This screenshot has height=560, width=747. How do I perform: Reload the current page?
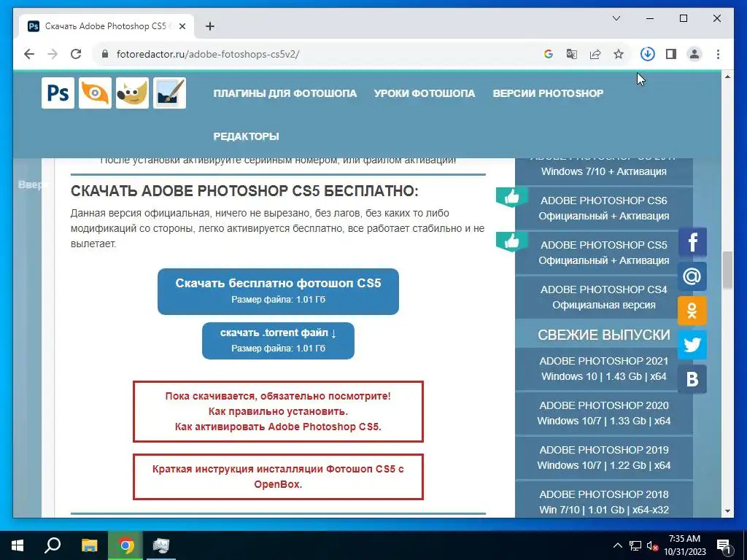[x=76, y=54]
